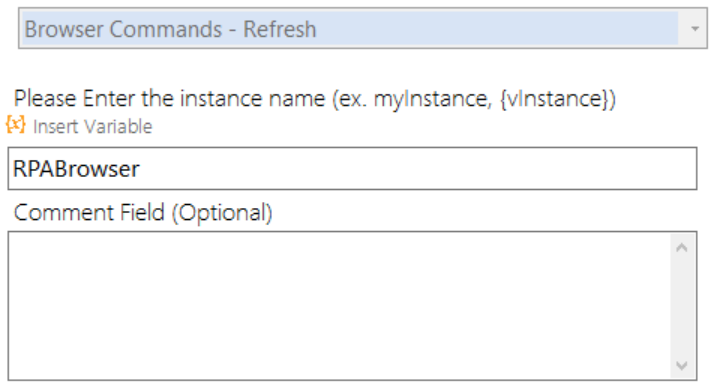714x392 pixels.
Task: Click the comment box scroll up arrow
Action: coord(682,248)
